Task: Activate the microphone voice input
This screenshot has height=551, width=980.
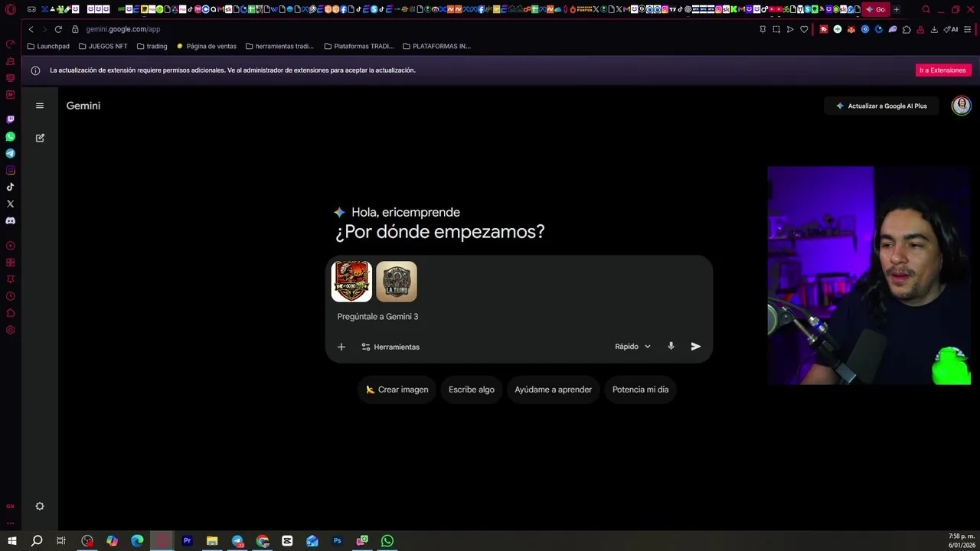Action: (x=671, y=346)
